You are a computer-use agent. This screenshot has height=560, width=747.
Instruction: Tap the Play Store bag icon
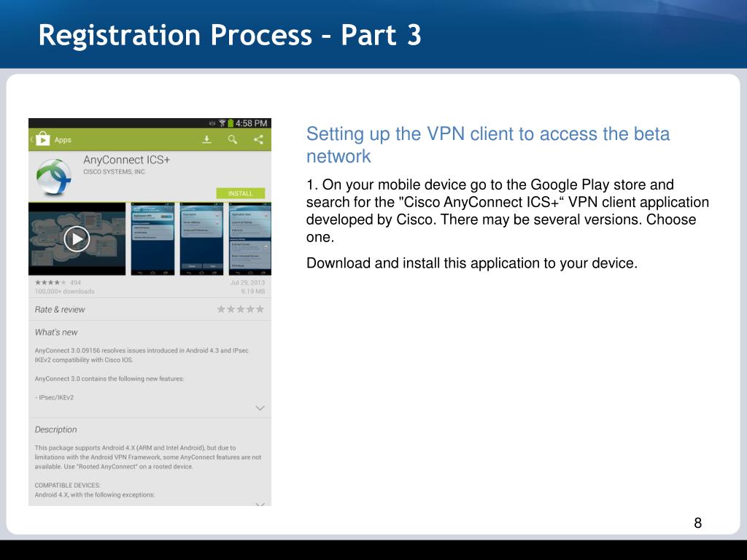click(x=42, y=139)
